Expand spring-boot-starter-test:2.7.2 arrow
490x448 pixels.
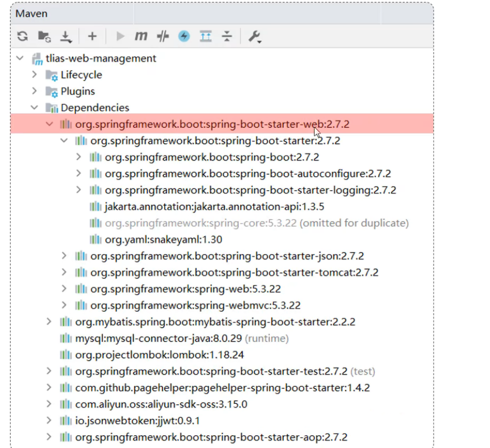click(49, 371)
